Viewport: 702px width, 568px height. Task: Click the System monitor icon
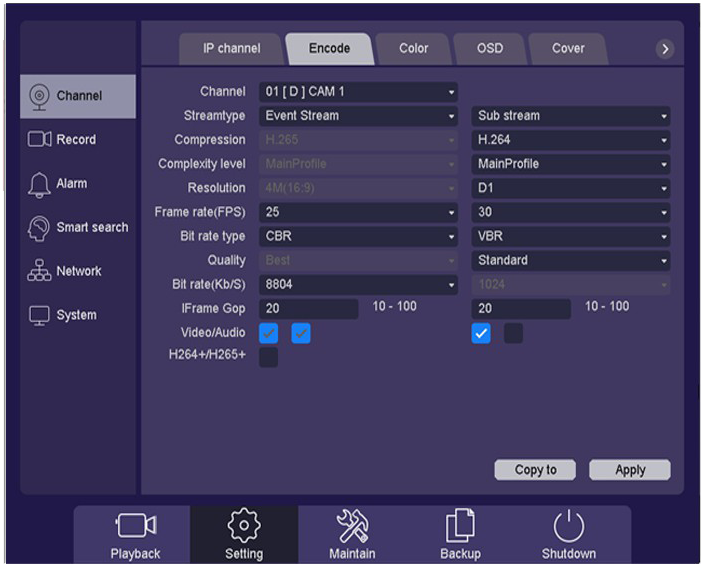click(39, 316)
